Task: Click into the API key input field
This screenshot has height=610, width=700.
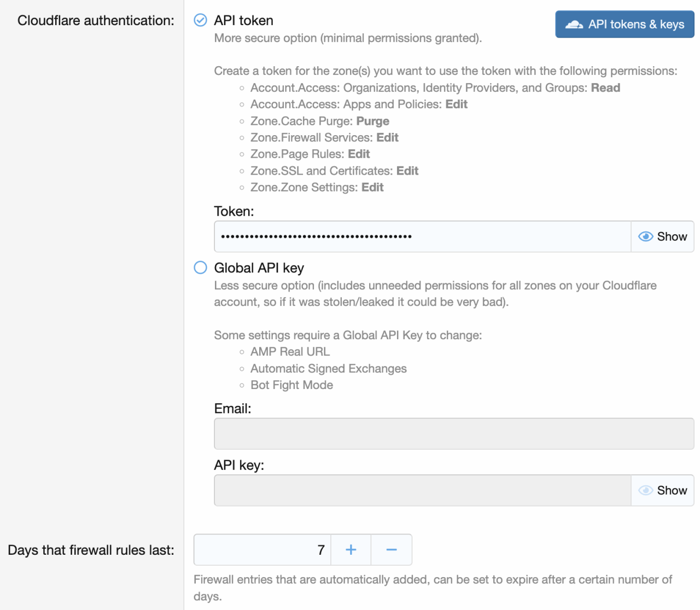Action: [x=422, y=490]
